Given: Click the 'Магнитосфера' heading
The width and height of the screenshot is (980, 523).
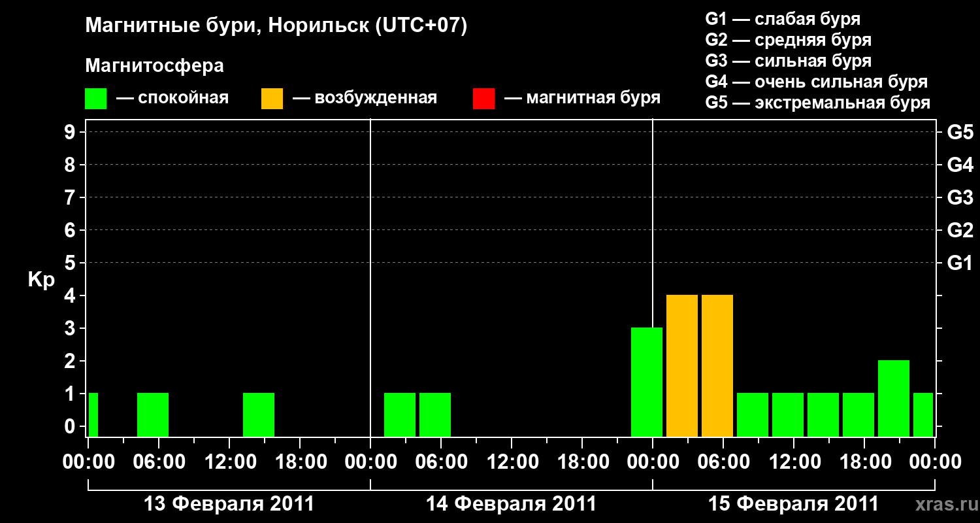Looking at the screenshot, I should click(154, 66).
